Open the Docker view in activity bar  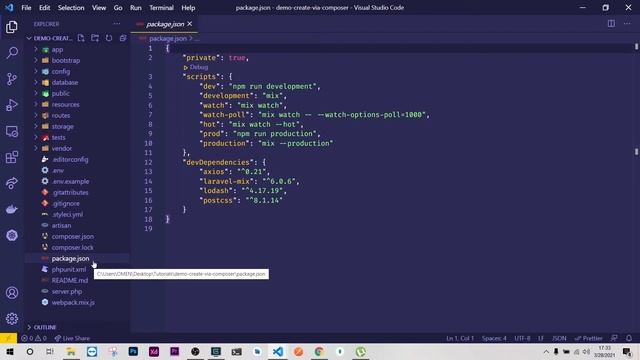[x=12, y=209]
